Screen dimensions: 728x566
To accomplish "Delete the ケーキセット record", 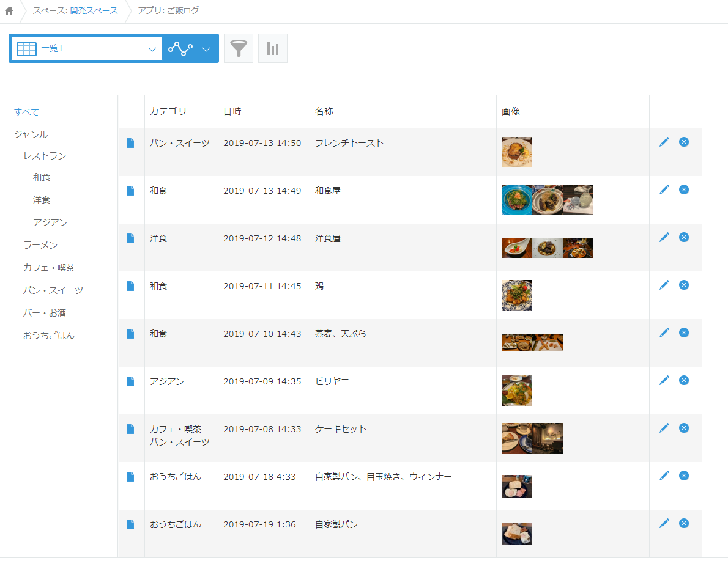I will (x=684, y=428).
